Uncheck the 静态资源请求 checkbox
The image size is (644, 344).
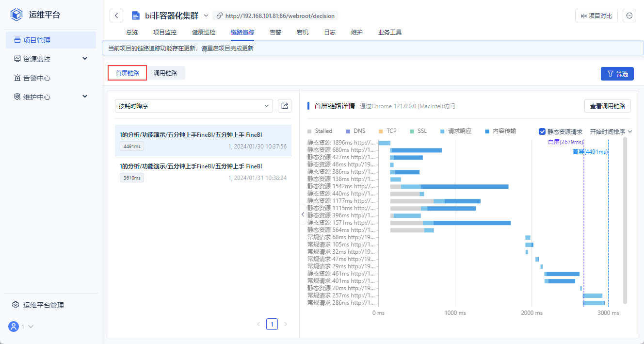[542, 131]
